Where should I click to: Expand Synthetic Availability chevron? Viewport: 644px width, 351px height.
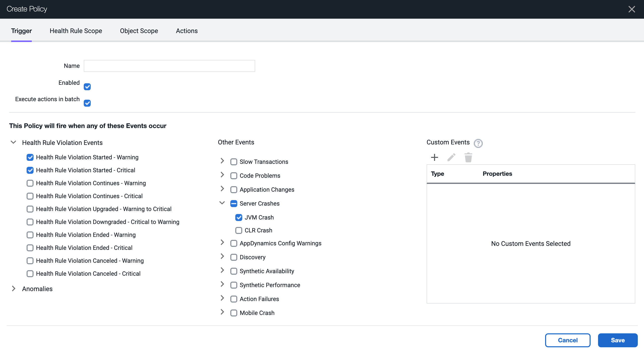(222, 270)
